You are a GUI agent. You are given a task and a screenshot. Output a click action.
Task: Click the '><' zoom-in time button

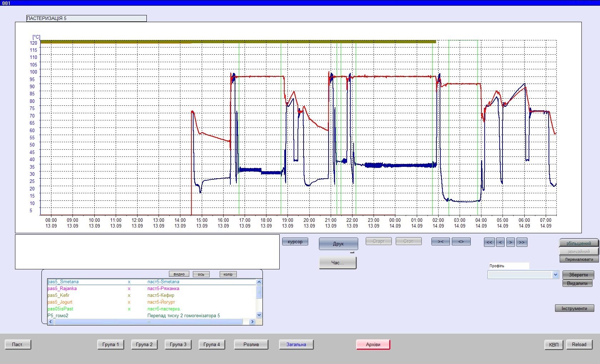tap(440, 242)
